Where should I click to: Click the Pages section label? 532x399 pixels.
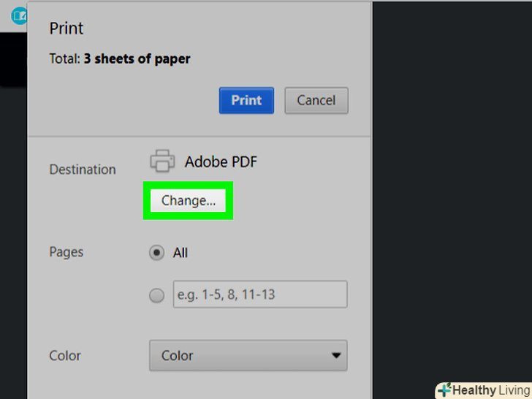pyautogui.click(x=66, y=252)
